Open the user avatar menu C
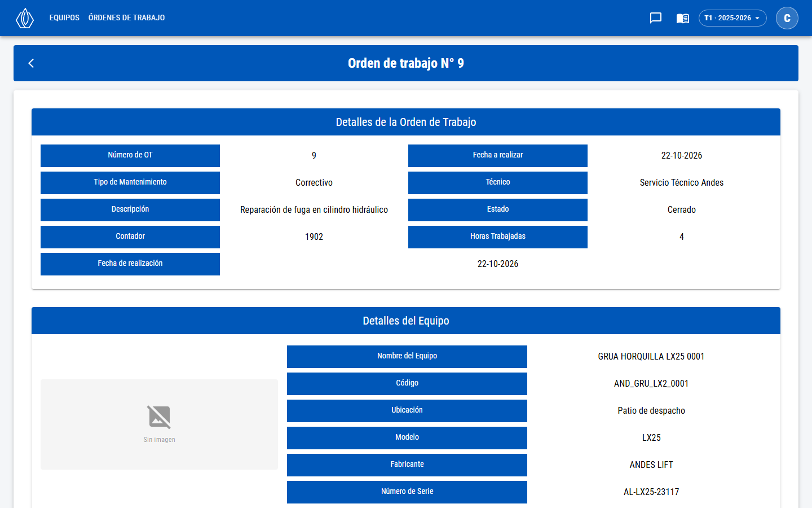This screenshot has height=508, width=812. tap(787, 18)
